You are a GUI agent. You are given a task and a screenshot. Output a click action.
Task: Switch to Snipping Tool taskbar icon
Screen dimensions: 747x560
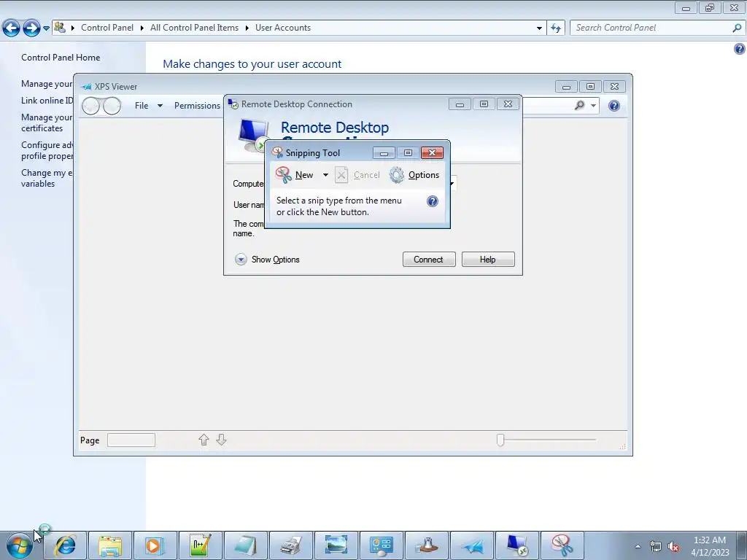(x=562, y=545)
